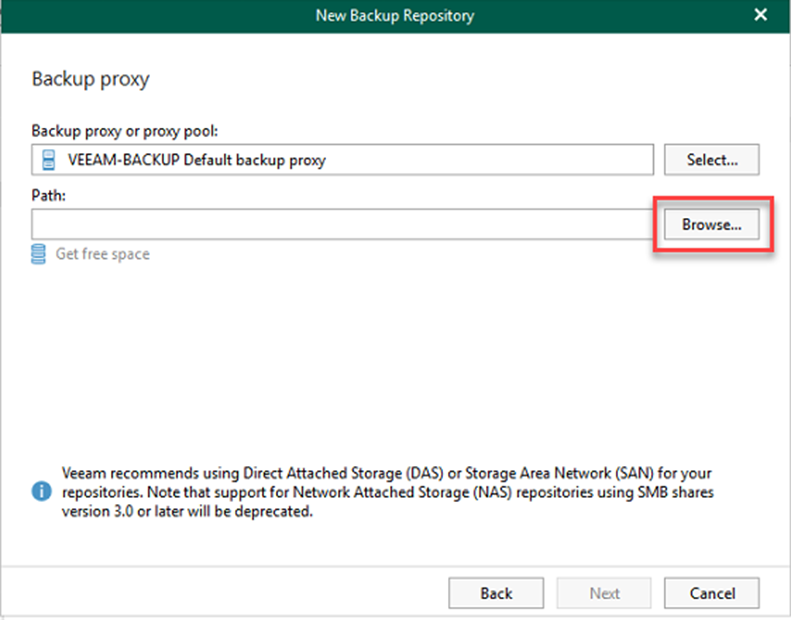
Task: Click the database icon beside Get free space
Action: (x=39, y=254)
